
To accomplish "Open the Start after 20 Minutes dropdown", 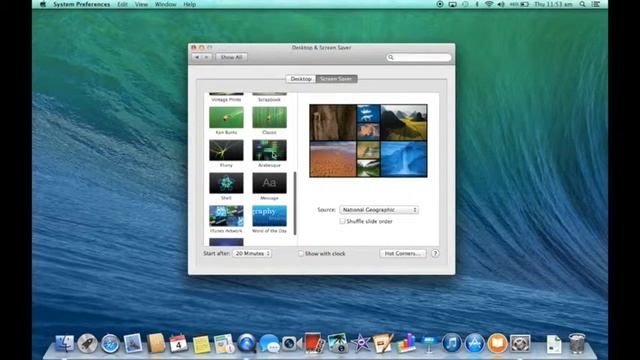I will (x=252, y=253).
